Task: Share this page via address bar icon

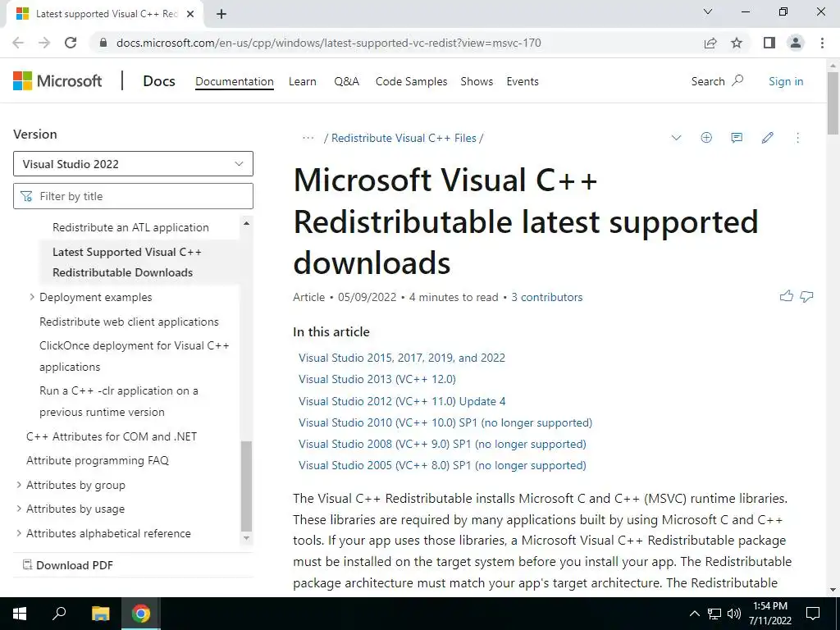Action: [x=710, y=43]
